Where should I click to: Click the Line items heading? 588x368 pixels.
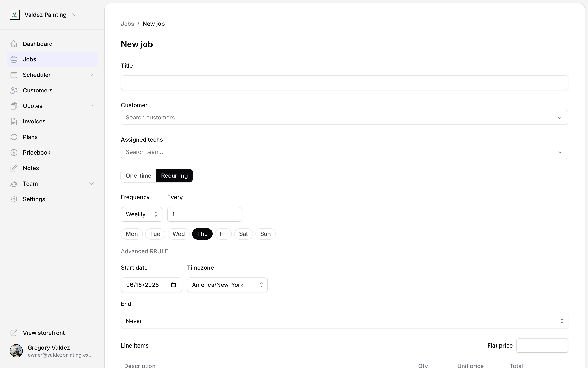[x=135, y=346]
